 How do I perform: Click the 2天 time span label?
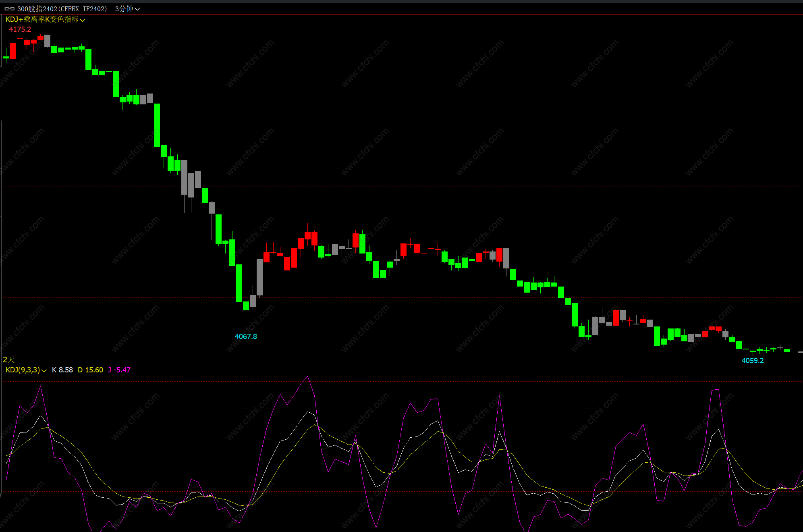[x=8, y=359]
